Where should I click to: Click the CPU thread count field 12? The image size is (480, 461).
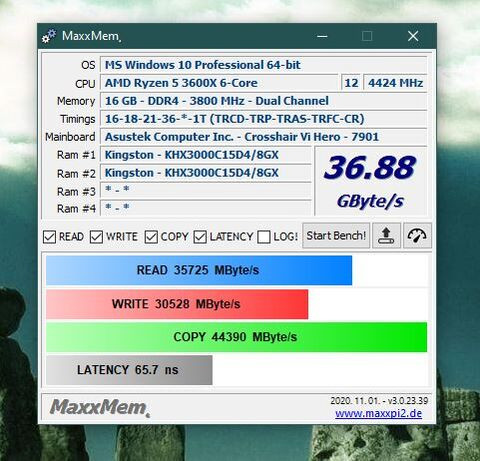click(351, 83)
